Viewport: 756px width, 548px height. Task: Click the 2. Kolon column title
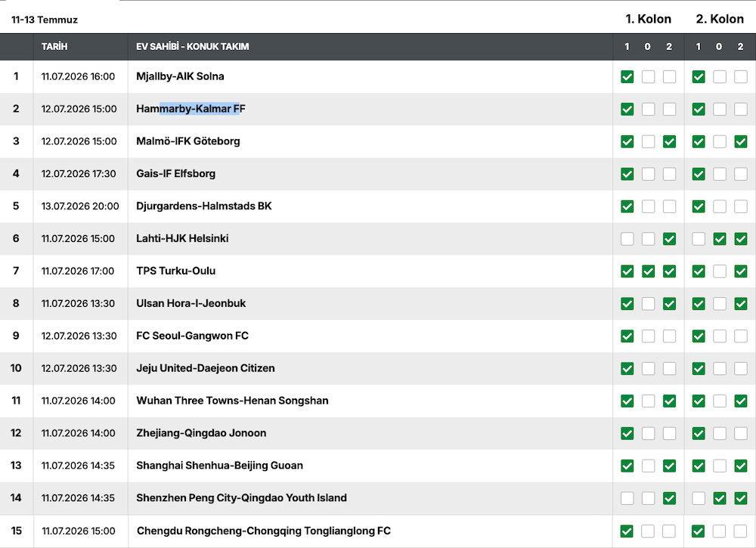tap(720, 19)
